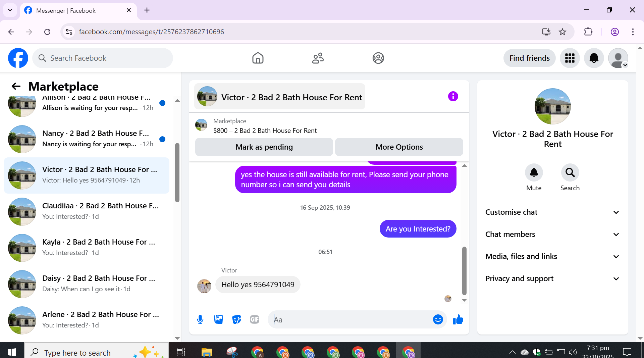
Task: Search in conversation magnifier icon
Action: [x=570, y=172]
